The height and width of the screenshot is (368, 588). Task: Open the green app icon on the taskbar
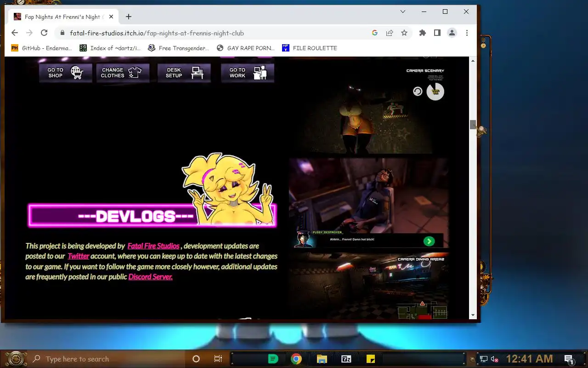(273, 359)
